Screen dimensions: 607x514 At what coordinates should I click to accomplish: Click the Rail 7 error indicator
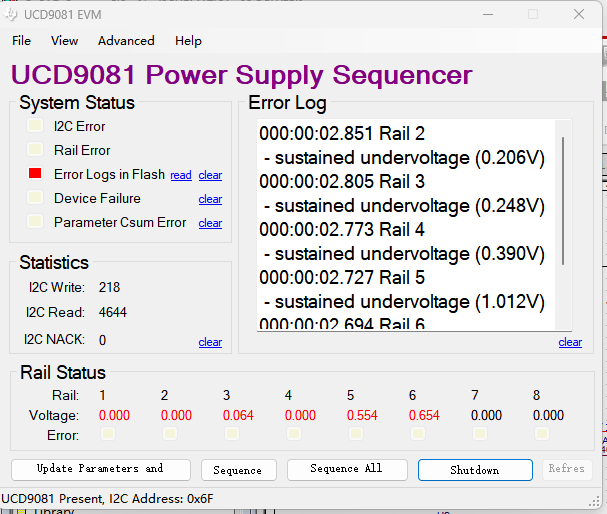click(x=480, y=433)
